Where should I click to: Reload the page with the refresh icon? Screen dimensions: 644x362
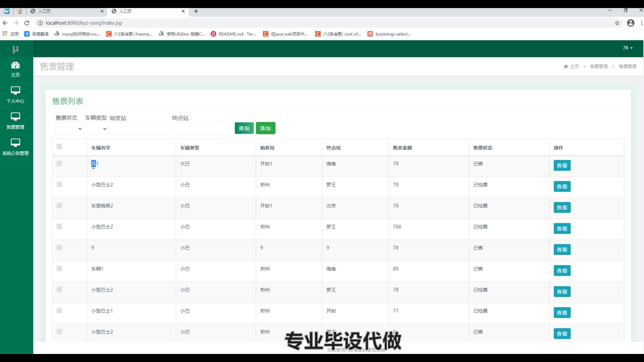point(27,23)
